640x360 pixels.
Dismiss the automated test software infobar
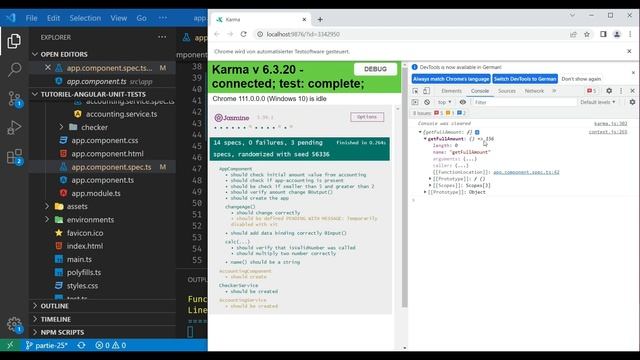click(x=629, y=51)
